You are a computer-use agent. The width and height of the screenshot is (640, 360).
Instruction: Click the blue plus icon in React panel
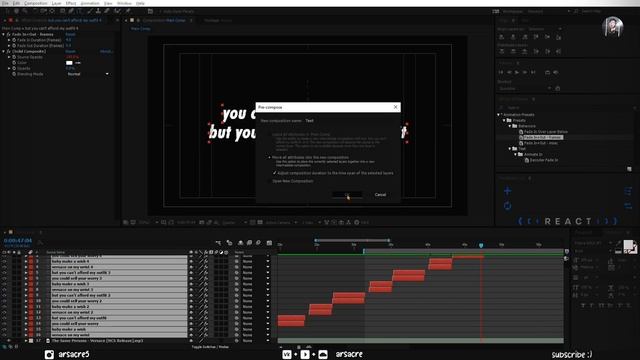[507, 191]
